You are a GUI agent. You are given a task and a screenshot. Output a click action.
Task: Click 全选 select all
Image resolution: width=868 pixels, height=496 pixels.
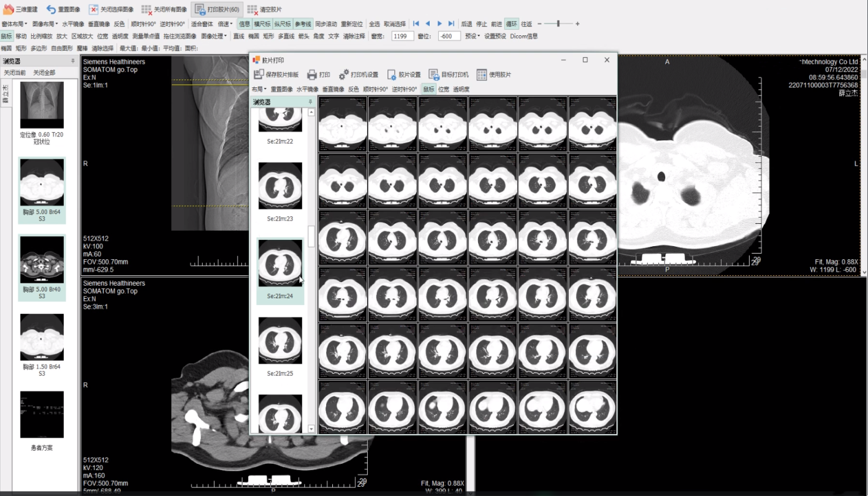(x=374, y=24)
